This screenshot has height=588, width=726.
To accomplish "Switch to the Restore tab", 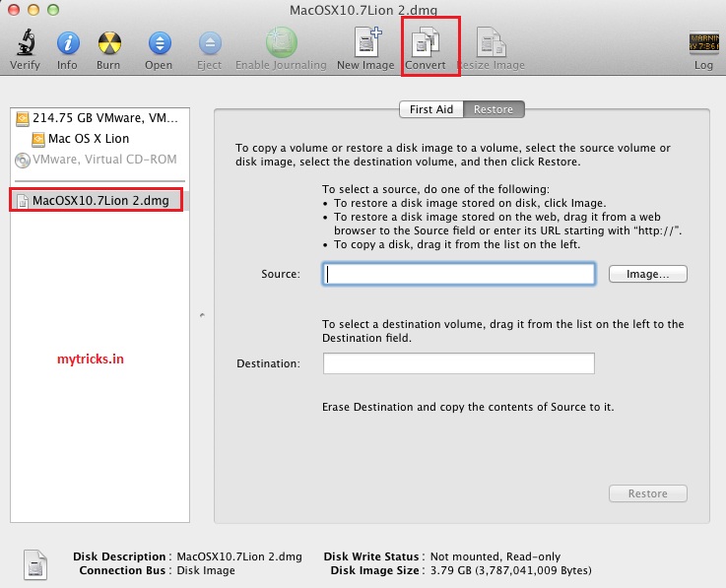I will [494, 109].
